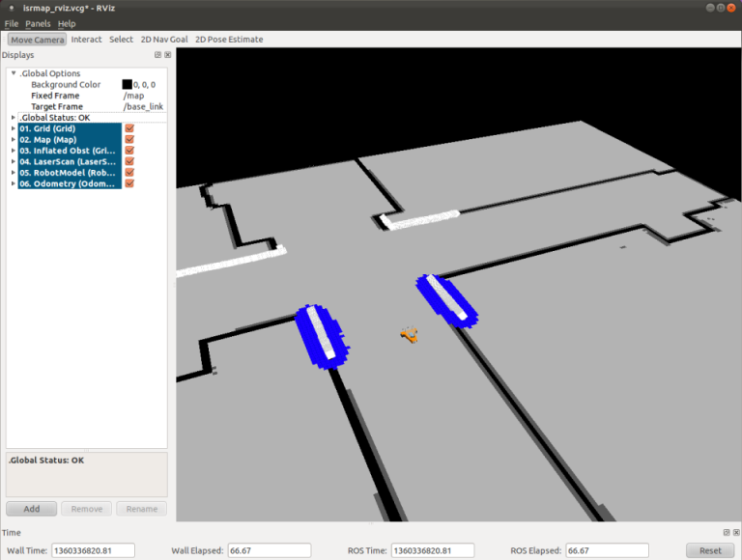Uncheck the 04. LaserScan display
Image resolution: width=742 pixels, height=560 pixels.
tap(129, 161)
